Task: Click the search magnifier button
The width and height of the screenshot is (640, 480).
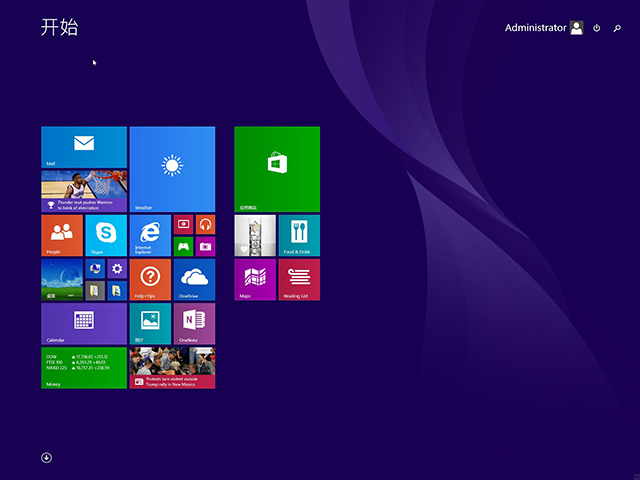Action: click(x=617, y=28)
